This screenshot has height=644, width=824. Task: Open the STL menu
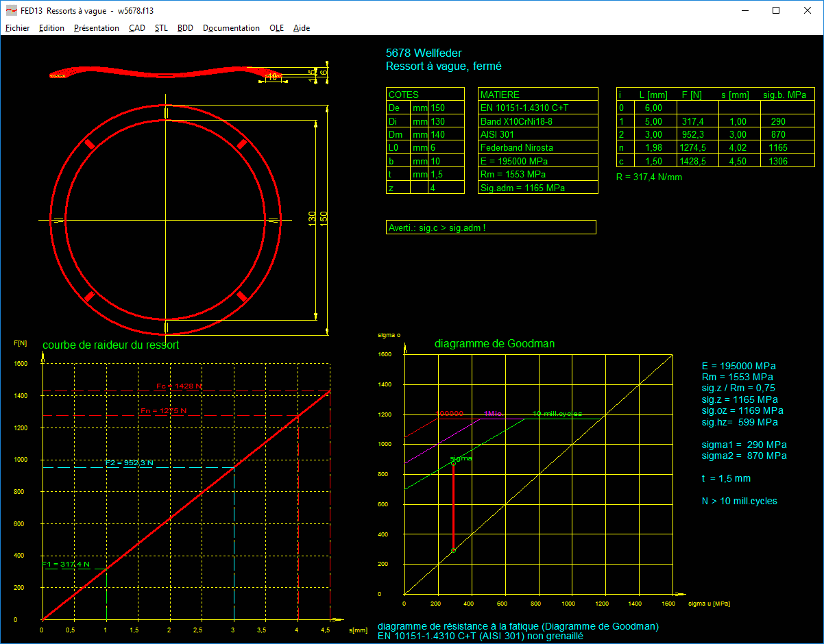(x=161, y=28)
